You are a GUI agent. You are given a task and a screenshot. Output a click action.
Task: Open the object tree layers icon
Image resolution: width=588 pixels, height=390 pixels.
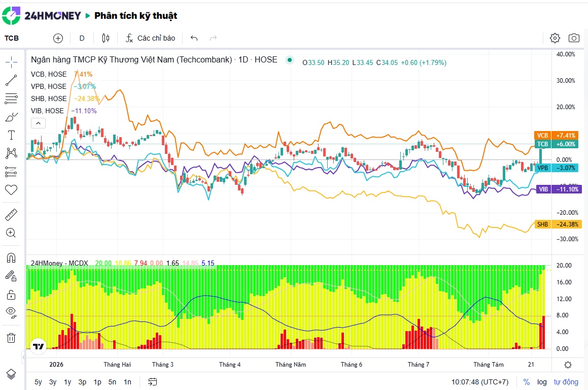11,374
